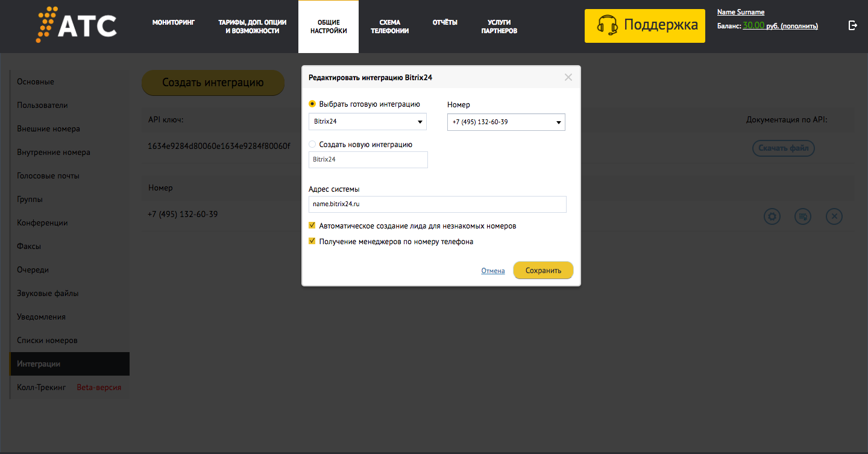This screenshot has width=868, height=454.
Task: Open Голосовые почты in the sidebar
Action: click(70, 175)
